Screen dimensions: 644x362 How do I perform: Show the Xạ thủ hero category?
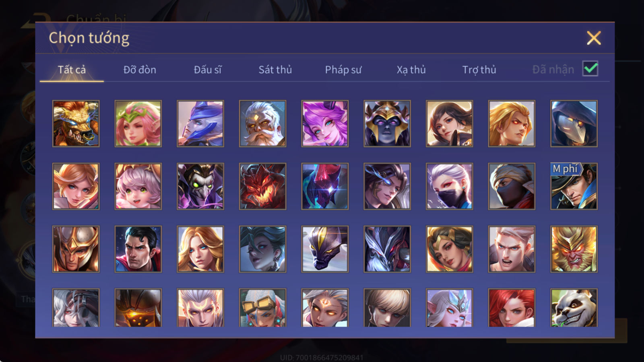(x=411, y=70)
